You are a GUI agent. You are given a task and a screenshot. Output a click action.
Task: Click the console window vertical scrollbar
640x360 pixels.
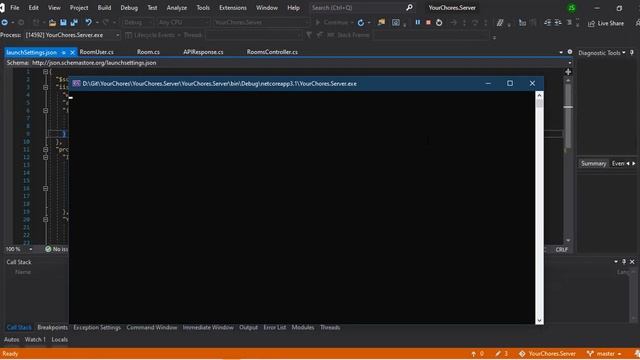click(x=539, y=208)
